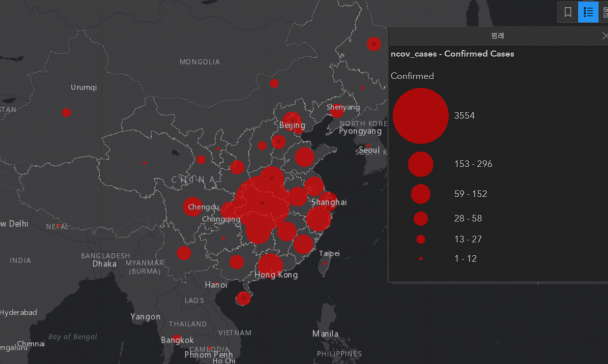Click the MONGOLIA map label
Image resolution: width=608 pixels, height=364 pixels.
[x=200, y=62]
